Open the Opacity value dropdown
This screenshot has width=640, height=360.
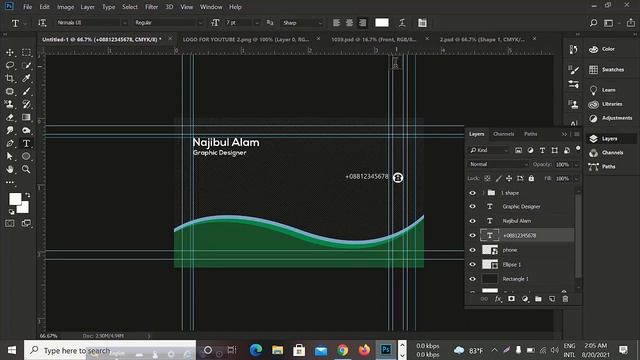[576, 164]
